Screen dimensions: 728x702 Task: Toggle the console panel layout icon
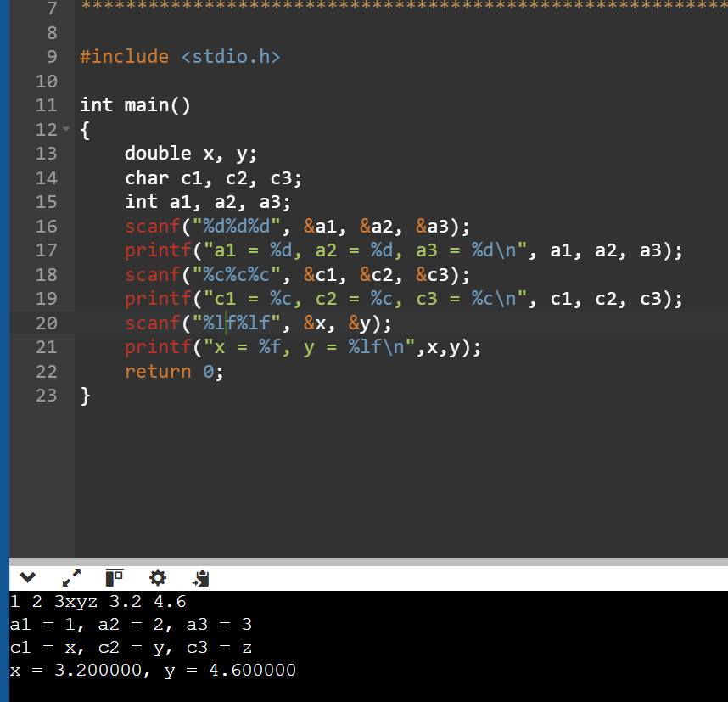click(x=115, y=578)
